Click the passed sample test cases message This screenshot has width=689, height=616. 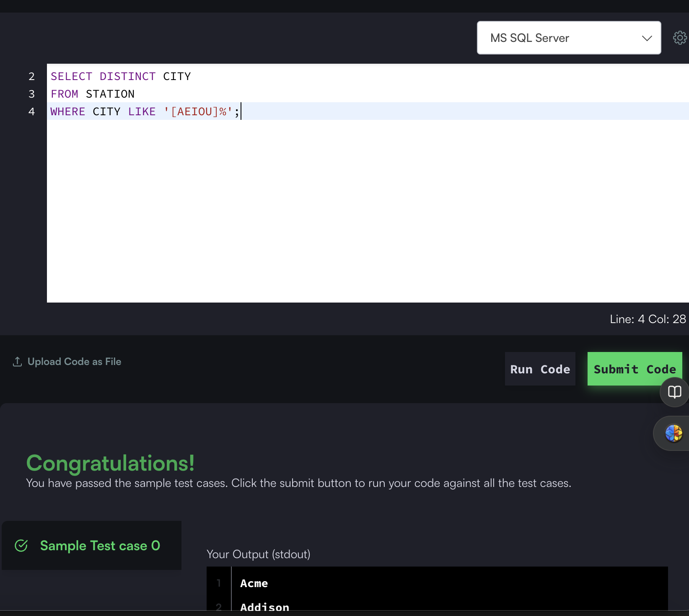click(298, 483)
